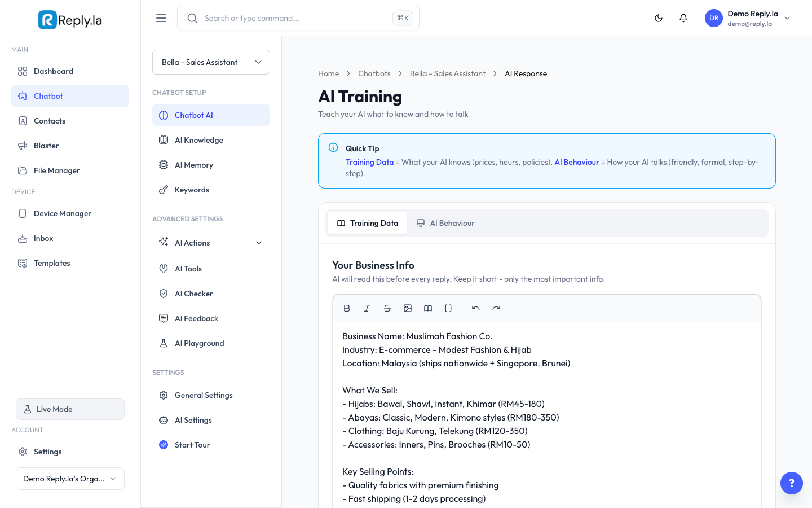The height and width of the screenshot is (508, 812).
Task: Click the Reply.la logo
Action: (x=70, y=20)
